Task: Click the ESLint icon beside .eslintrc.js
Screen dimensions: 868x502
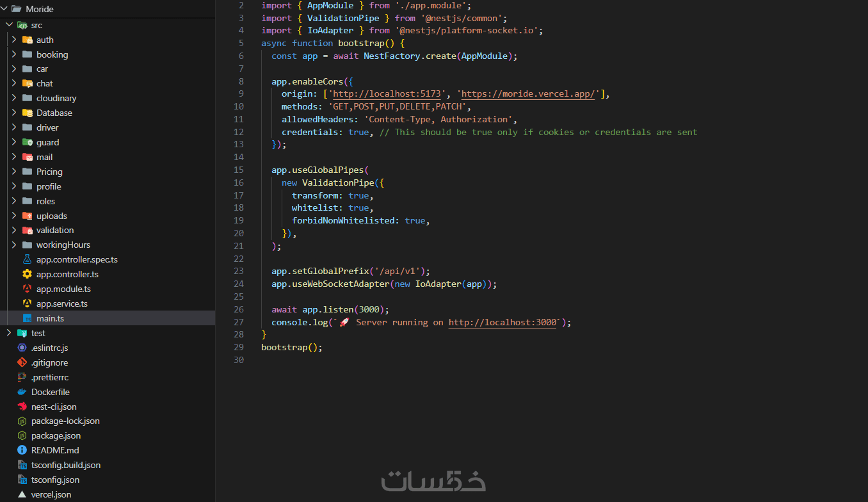Action: 22,348
